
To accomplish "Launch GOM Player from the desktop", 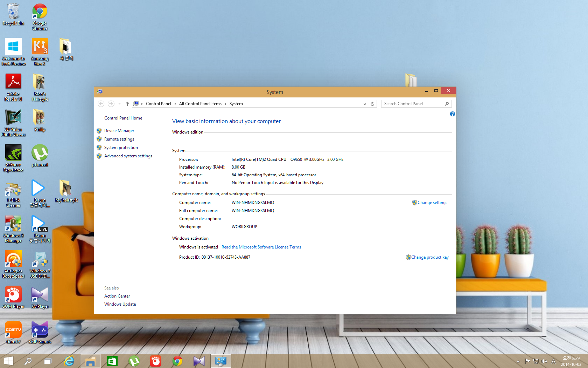I will [13, 297].
